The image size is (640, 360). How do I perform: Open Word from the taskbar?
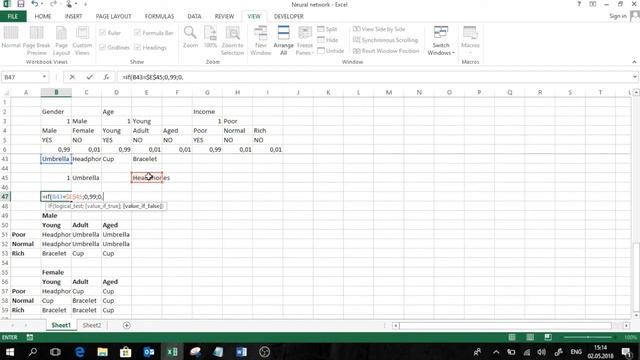coord(241,351)
